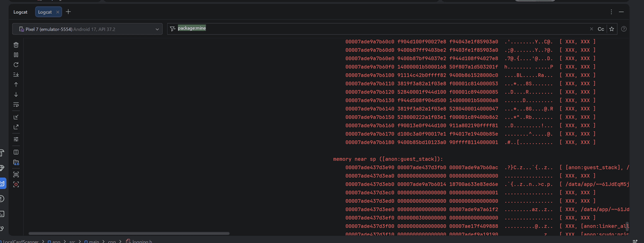Export logs to a file icon
The width and height of the screenshot is (644, 243).
16,127
